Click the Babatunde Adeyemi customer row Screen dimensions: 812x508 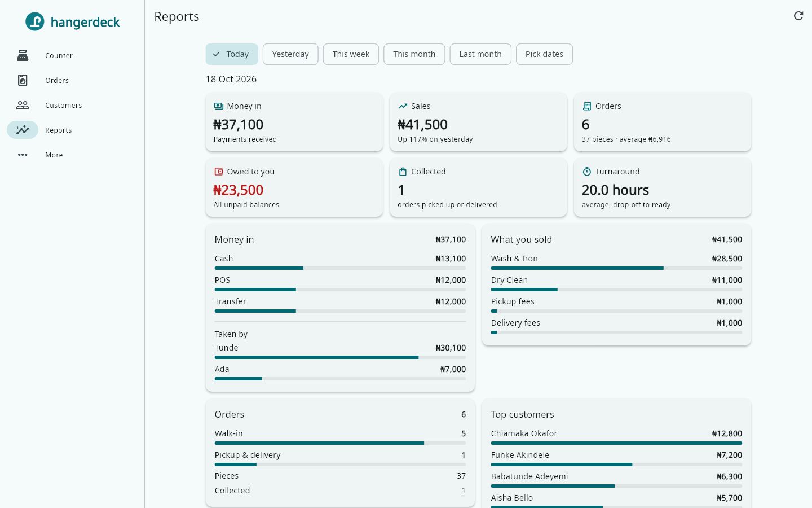tap(616, 480)
